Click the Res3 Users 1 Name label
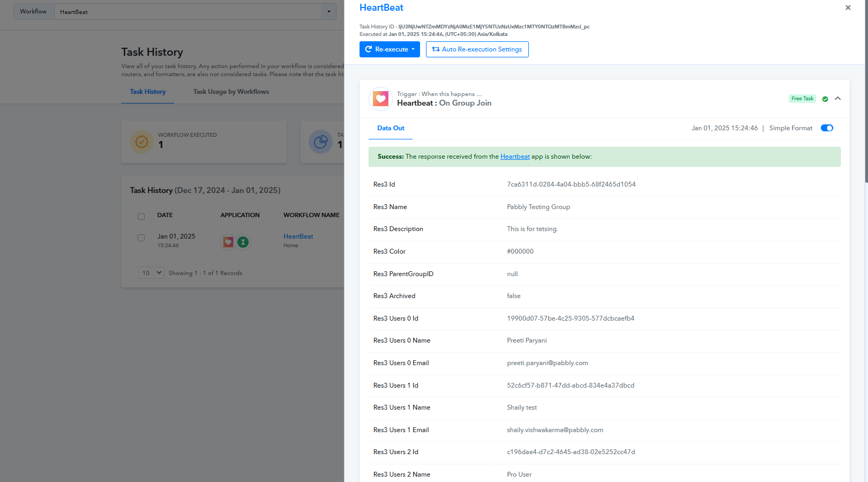 coord(402,407)
